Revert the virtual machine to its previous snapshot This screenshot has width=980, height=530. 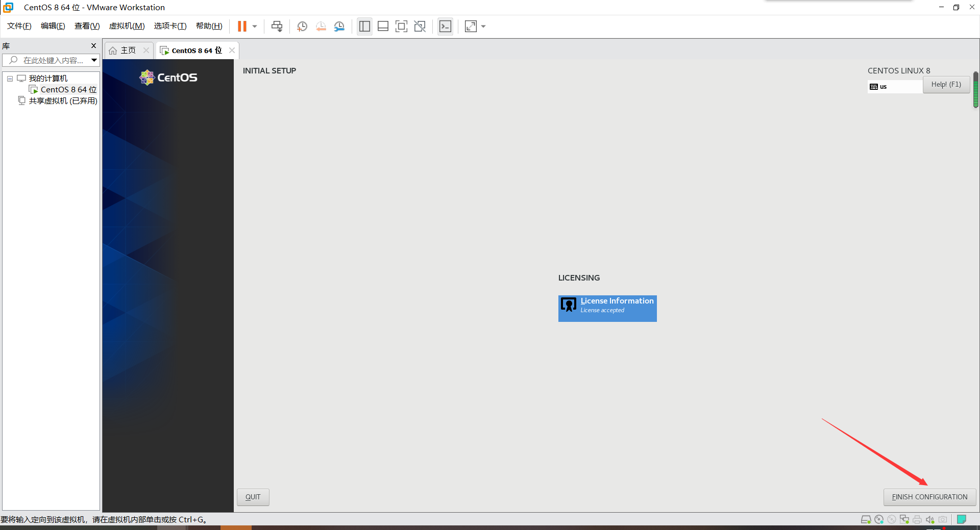tap(321, 27)
